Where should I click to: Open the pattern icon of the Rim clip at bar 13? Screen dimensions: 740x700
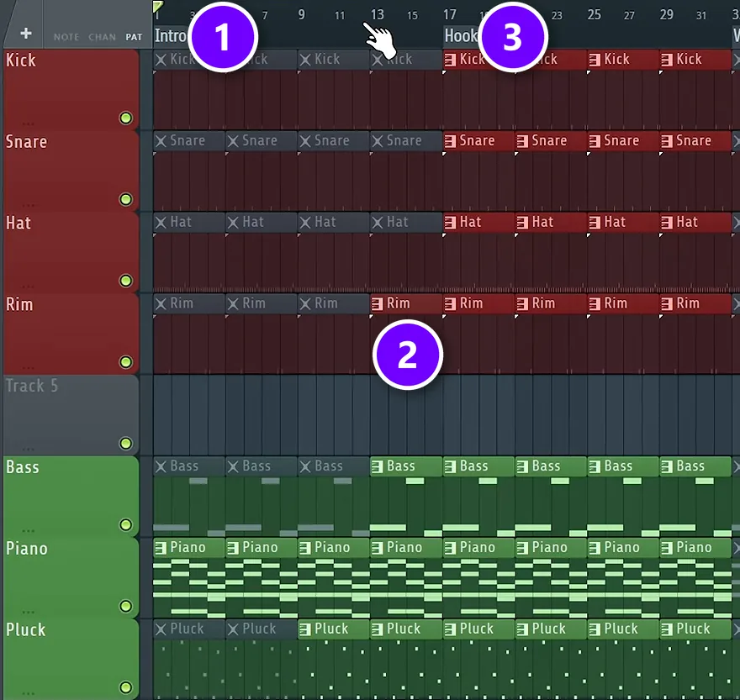(x=377, y=303)
